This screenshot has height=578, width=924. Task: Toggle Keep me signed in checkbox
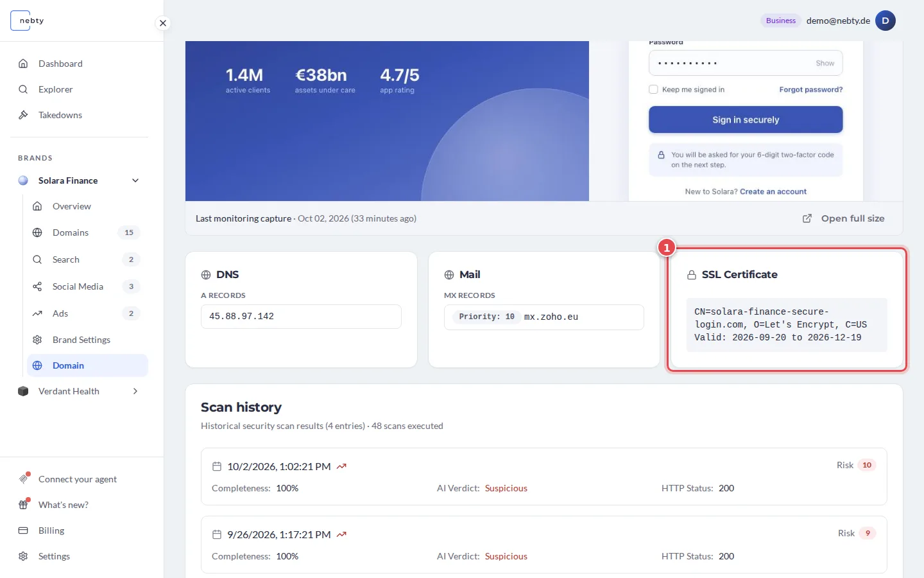click(653, 89)
